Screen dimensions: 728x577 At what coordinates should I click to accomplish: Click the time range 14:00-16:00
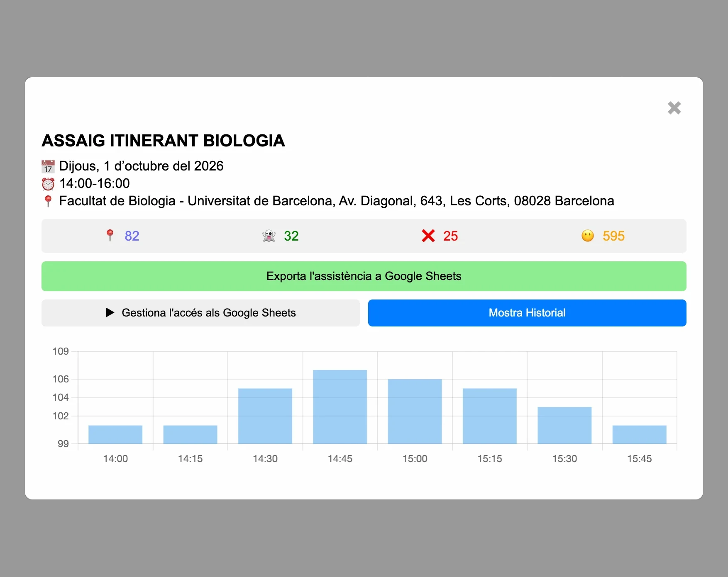[94, 183]
